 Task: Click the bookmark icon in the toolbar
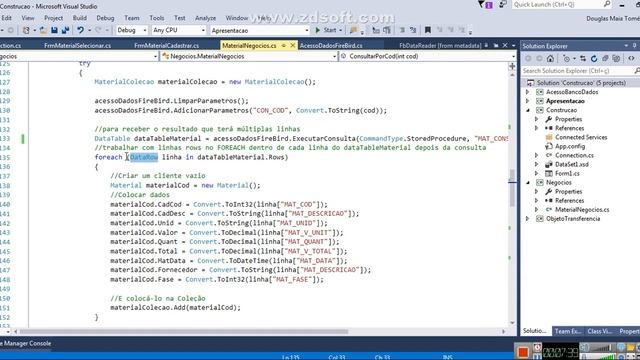tap(428, 30)
